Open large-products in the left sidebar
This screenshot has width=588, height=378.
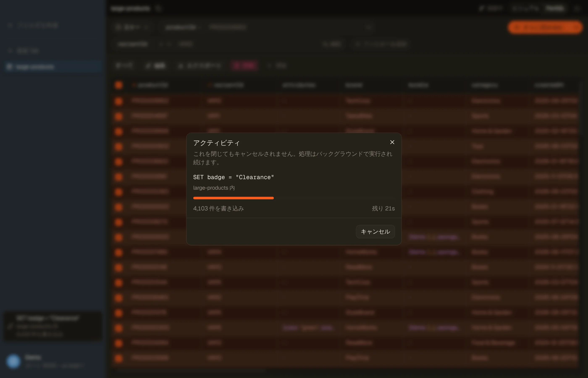pyautogui.click(x=53, y=67)
